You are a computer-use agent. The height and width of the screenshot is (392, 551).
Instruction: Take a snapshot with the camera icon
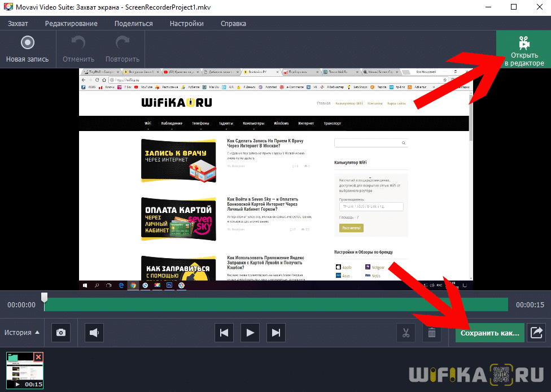61,333
